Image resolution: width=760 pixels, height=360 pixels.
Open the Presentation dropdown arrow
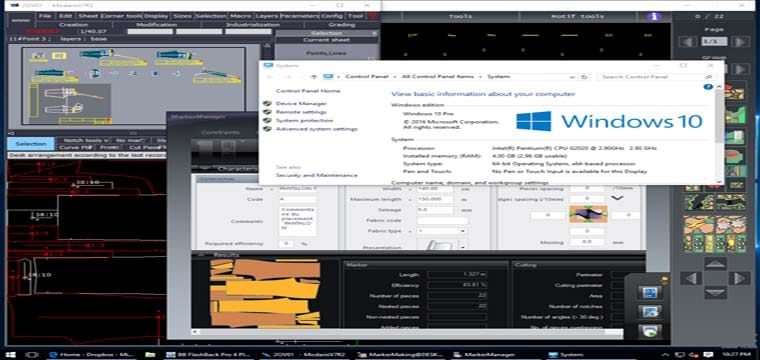pyautogui.click(x=462, y=247)
